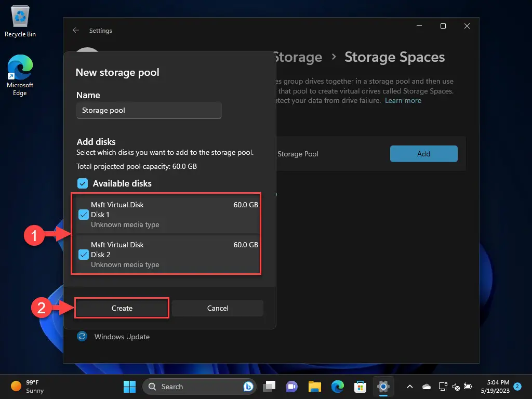Image resolution: width=532 pixels, height=399 pixels.
Task: Select the Msft Virtual Disk Disk 1 row
Action: coord(167,215)
